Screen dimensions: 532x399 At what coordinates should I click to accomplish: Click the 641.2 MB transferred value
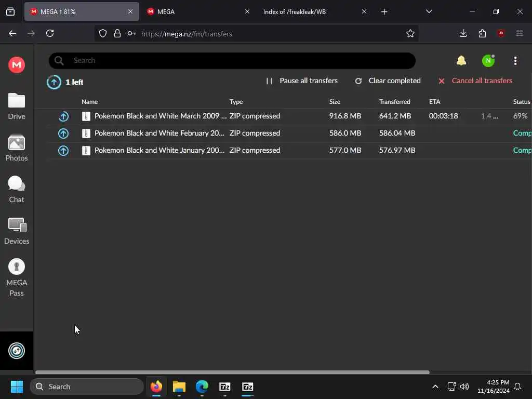point(395,116)
